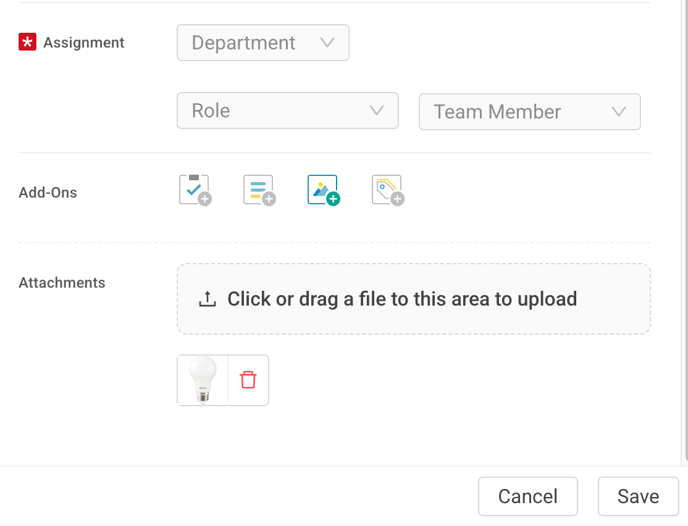This screenshot has height=526, width=688.
Task: Click the file upload drop area
Action: 414,299
